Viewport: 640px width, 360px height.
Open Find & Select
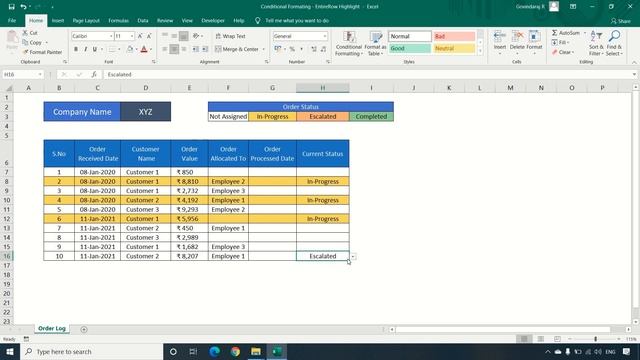[x=613, y=43]
